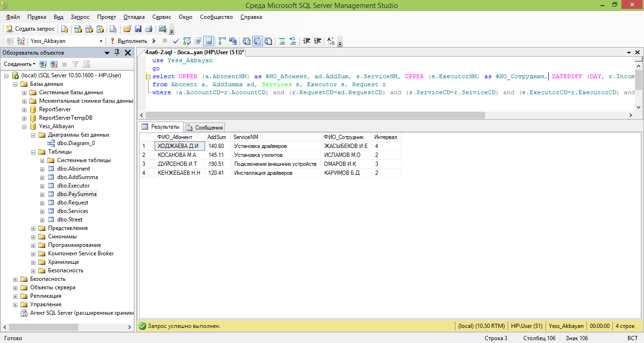The image size is (644, 343).
Task: Open the Yess_Akbayan database dropdown
Action: coord(101,41)
